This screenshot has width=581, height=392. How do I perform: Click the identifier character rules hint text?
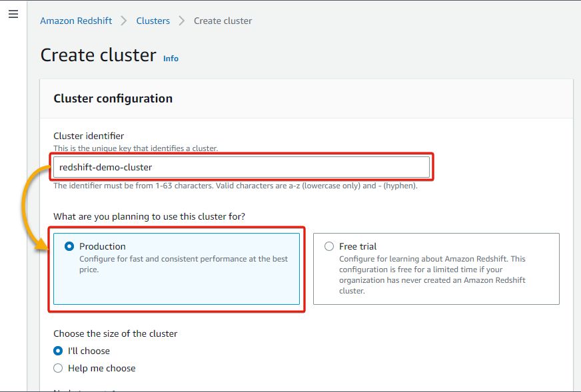click(235, 186)
